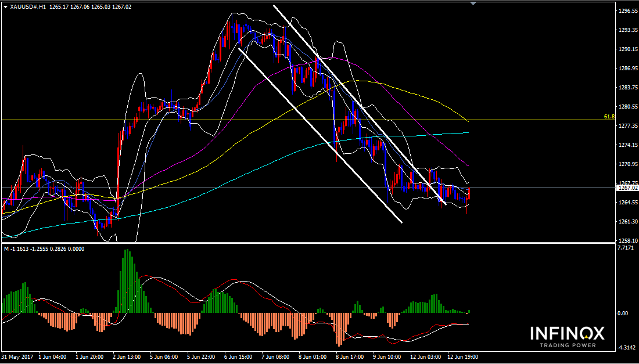This screenshot has width=639, height=364.
Task: Click the divider between chart and indicator
Action: point(308,243)
